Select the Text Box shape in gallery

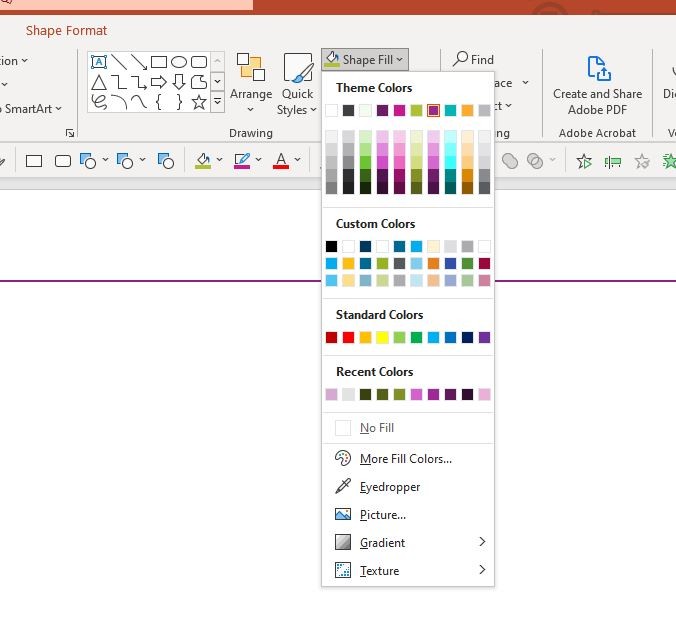tap(99, 62)
